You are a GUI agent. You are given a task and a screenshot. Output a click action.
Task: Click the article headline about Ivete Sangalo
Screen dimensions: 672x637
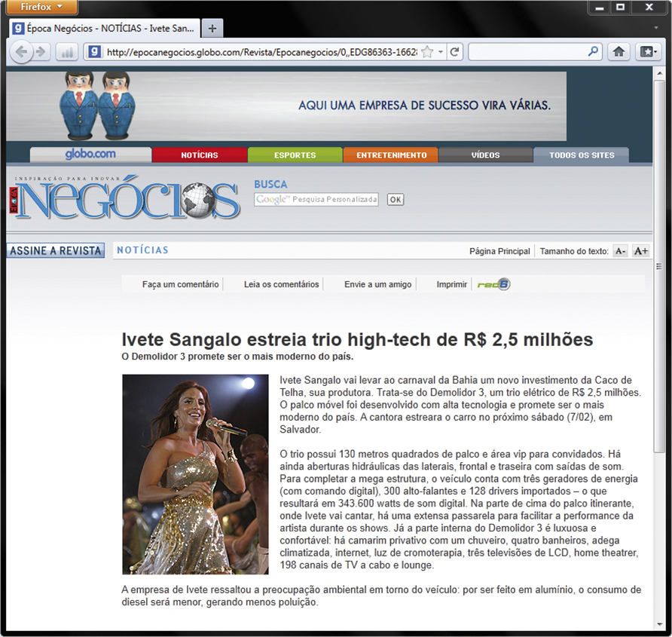click(x=357, y=339)
